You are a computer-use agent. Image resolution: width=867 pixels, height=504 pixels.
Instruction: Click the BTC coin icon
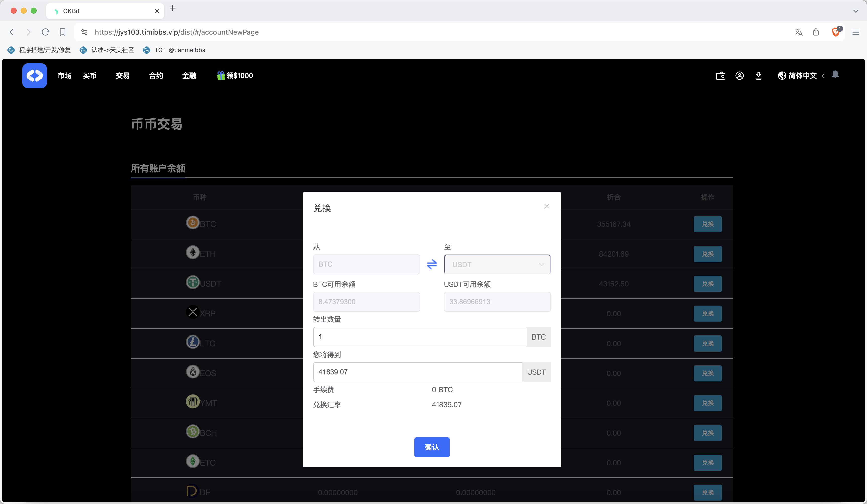point(193,223)
